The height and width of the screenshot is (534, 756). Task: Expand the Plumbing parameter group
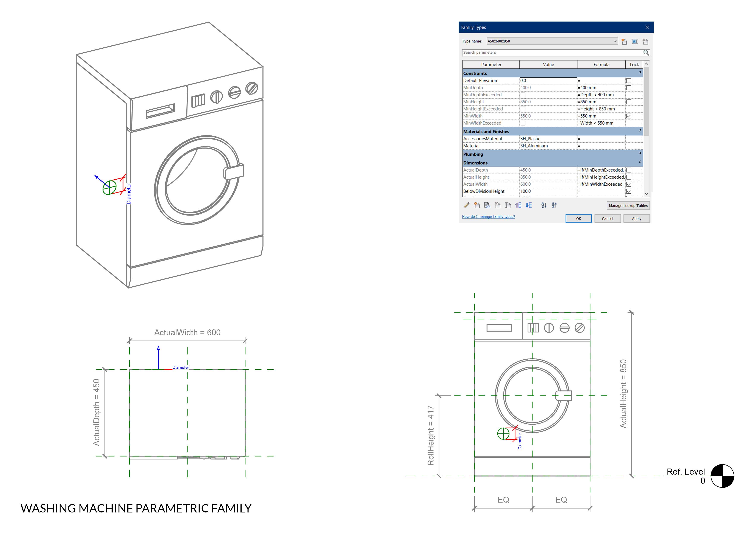[x=640, y=153]
